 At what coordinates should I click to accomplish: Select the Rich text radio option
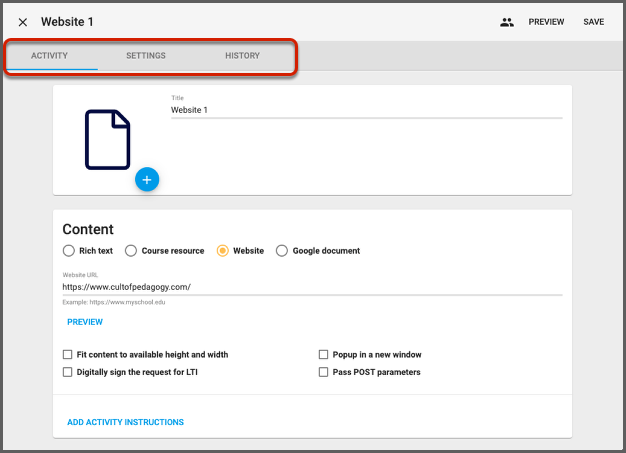69,251
